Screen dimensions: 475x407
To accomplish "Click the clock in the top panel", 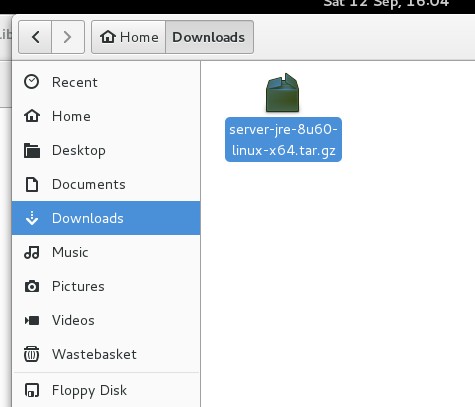I will click(x=387, y=4).
